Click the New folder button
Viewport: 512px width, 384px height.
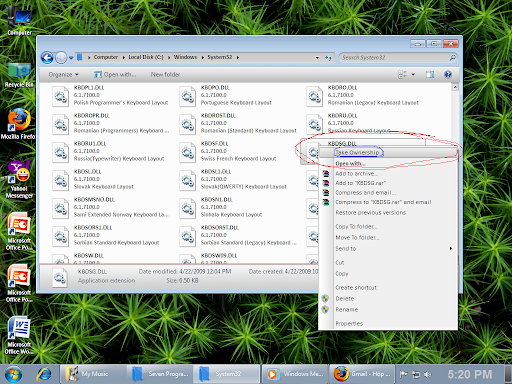coord(165,74)
